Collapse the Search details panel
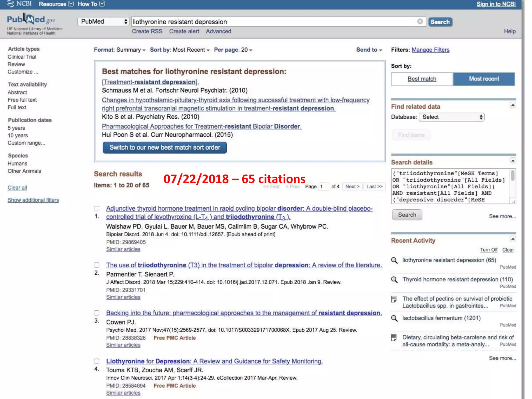This screenshot has height=399, width=532. point(513,161)
